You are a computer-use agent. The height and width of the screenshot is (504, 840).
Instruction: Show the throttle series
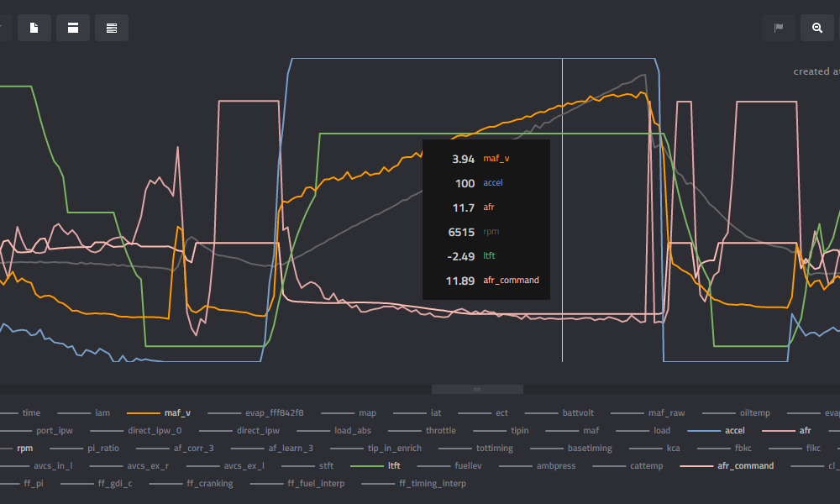440,431
